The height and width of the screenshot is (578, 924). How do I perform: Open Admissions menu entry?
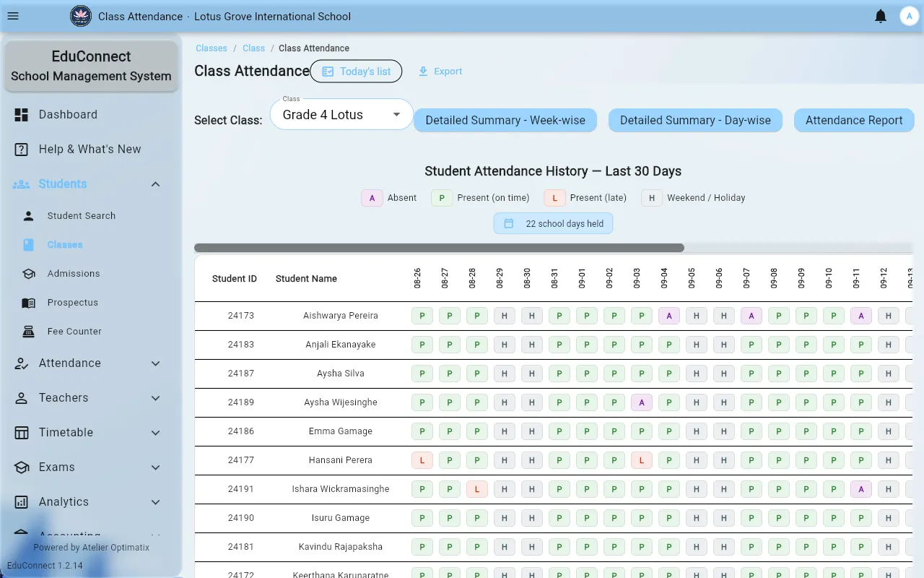(x=91, y=274)
